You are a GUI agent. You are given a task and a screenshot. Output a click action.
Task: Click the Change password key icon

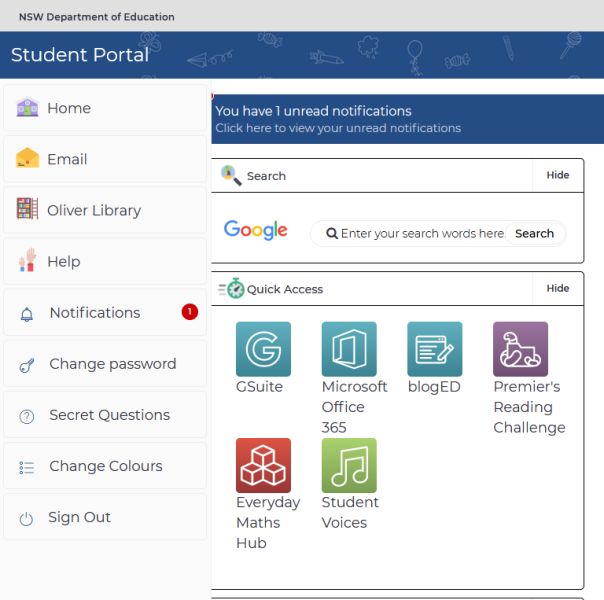[x=27, y=365]
